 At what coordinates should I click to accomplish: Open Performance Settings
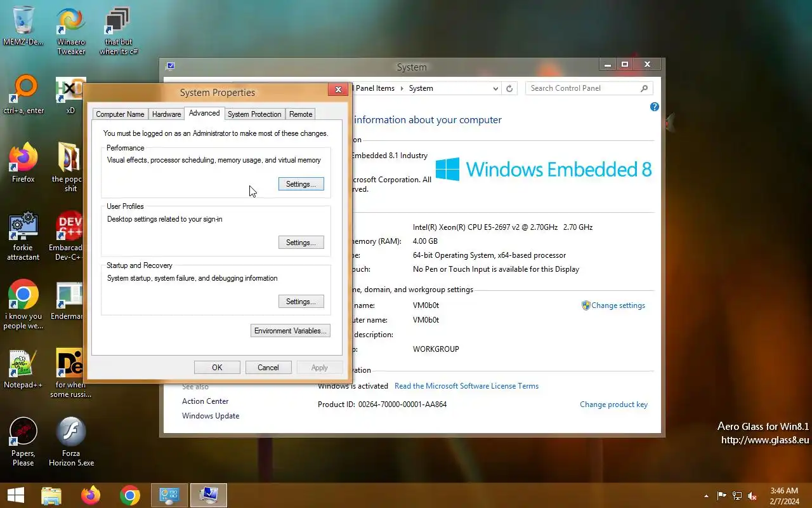[301, 184]
